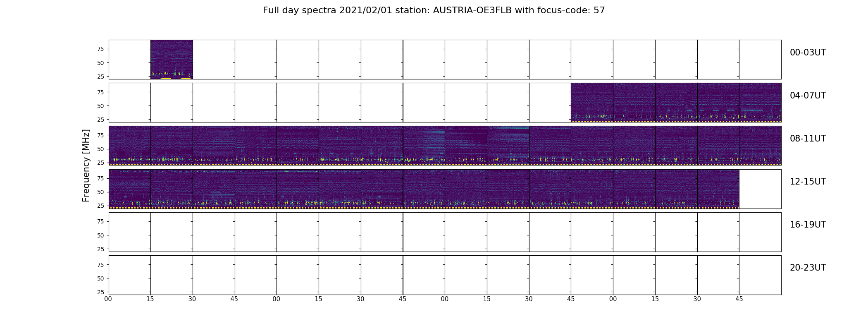The width and height of the screenshot is (868, 331).
Task: Click the '75' frequency tick of the 00-03UT row
Action: point(100,49)
